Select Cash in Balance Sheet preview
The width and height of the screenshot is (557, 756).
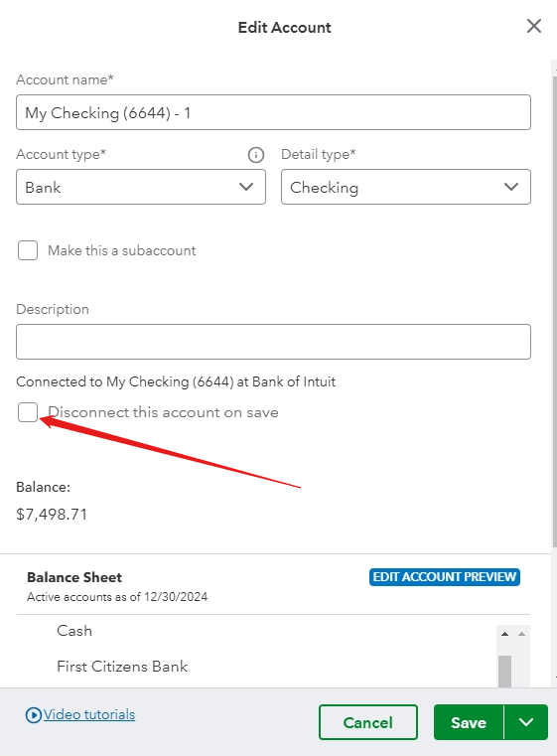(74, 631)
